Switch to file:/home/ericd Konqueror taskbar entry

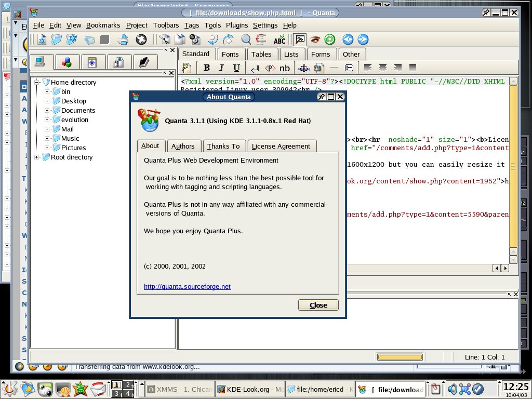(x=320, y=390)
